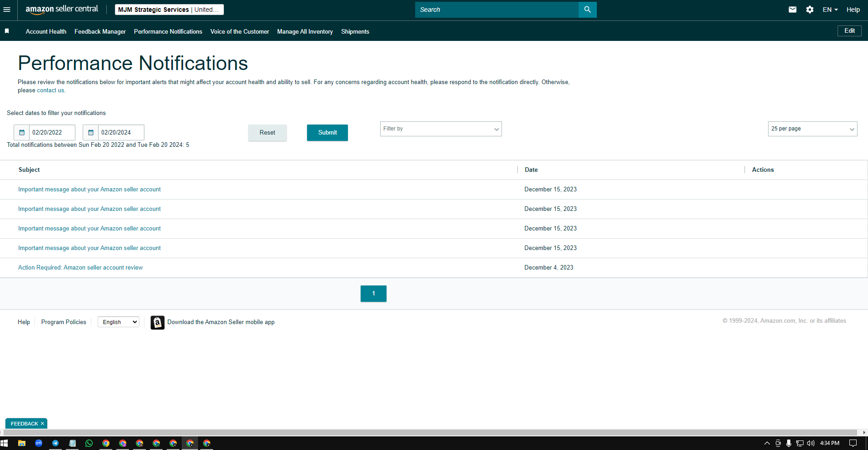Screen dimensions: 868x450
Task: Click Download the Amazon Seller mobile app
Action: (221, 322)
